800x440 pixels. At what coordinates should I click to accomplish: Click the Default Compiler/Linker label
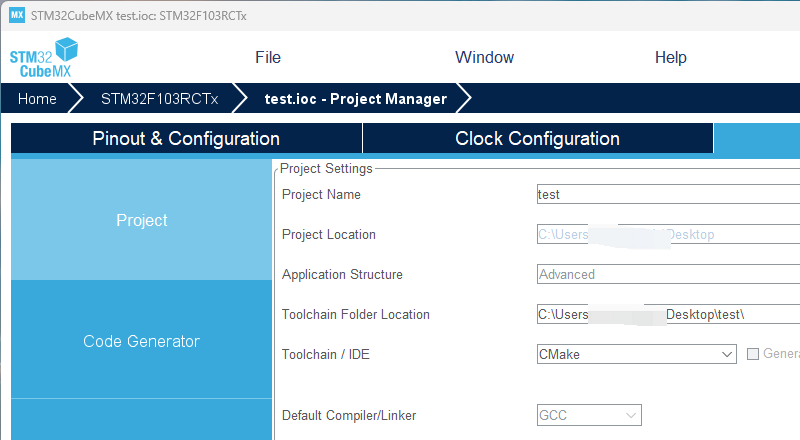(x=349, y=415)
